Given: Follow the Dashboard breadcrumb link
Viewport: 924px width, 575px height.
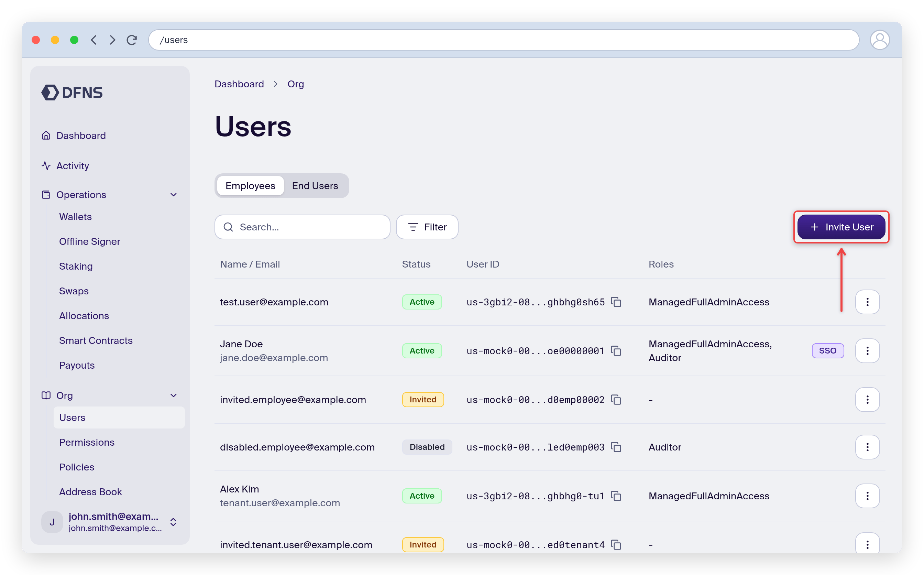Looking at the screenshot, I should pos(239,84).
